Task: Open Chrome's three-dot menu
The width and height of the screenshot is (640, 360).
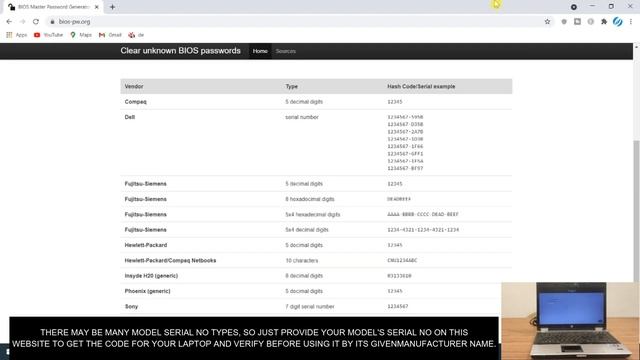Action: (x=631, y=22)
